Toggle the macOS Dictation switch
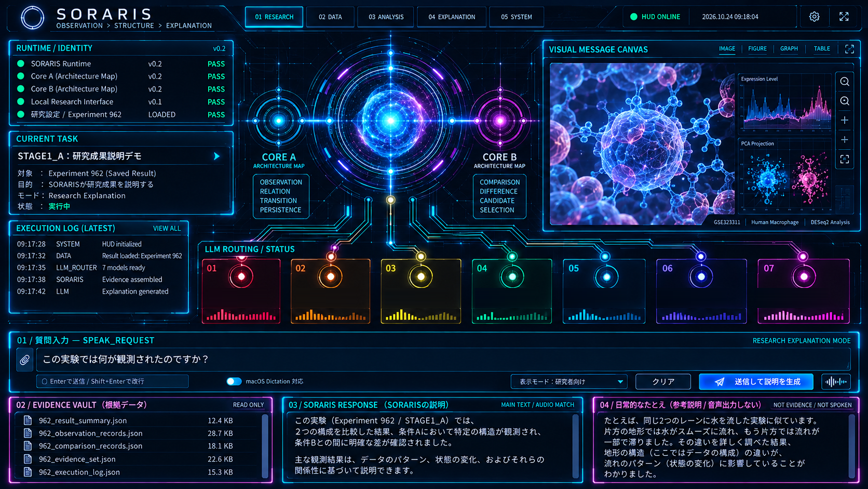This screenshot has height=489, width=868. [x=234, y=381]
